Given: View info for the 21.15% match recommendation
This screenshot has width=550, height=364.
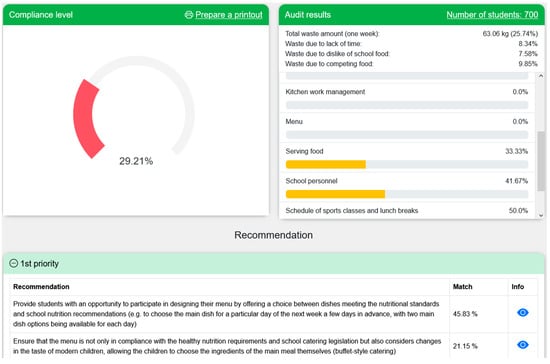Looking at the screenshot, I should click(523, 345).
